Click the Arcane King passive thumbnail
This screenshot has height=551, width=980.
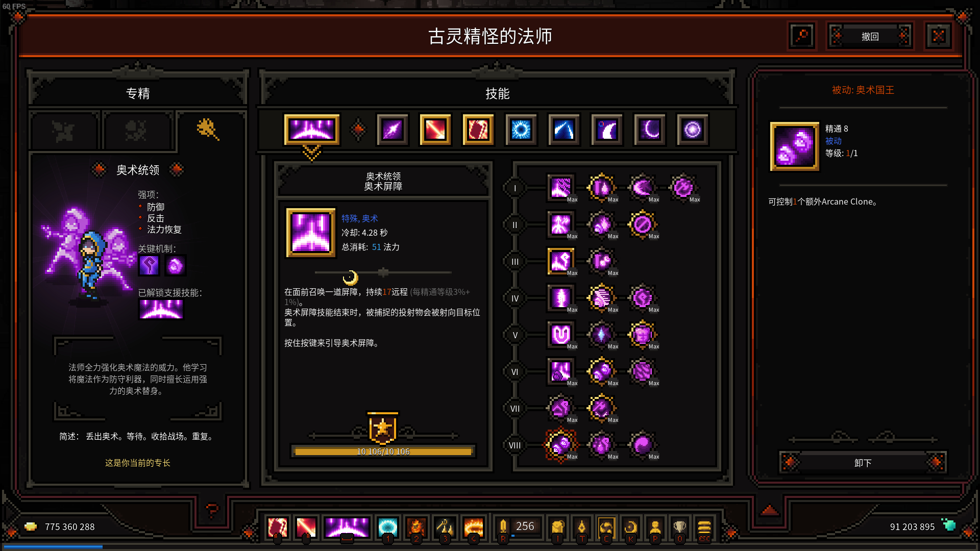tap(794, 146)
